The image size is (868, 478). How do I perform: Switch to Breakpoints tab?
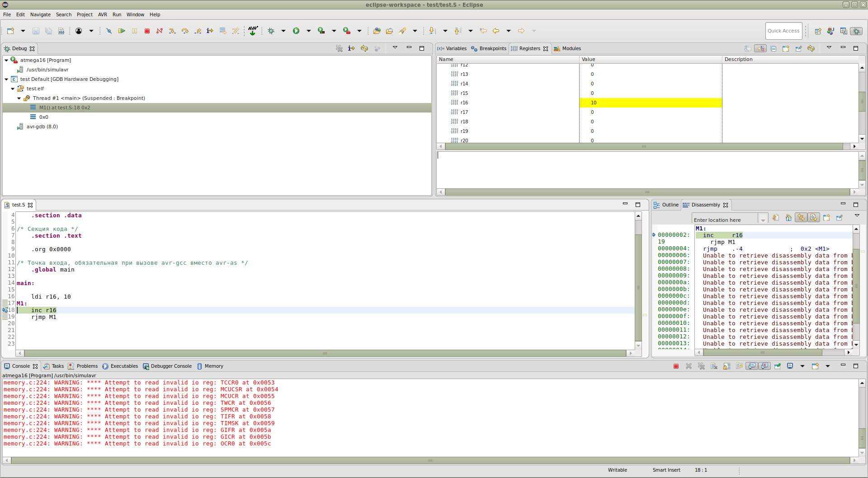(x=489, y=48)
